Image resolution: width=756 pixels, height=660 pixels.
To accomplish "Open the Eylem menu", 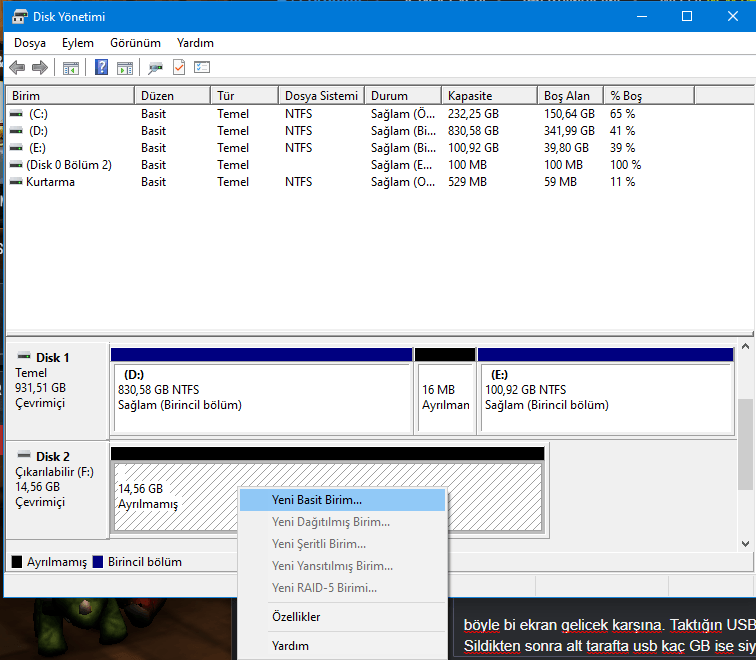I will click(78, 43).
